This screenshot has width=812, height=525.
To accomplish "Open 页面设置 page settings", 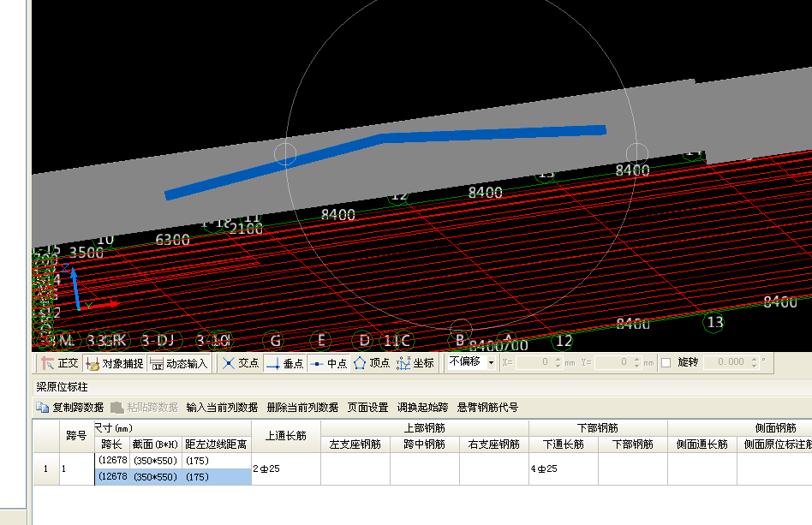I will click(x=367, y=408).
